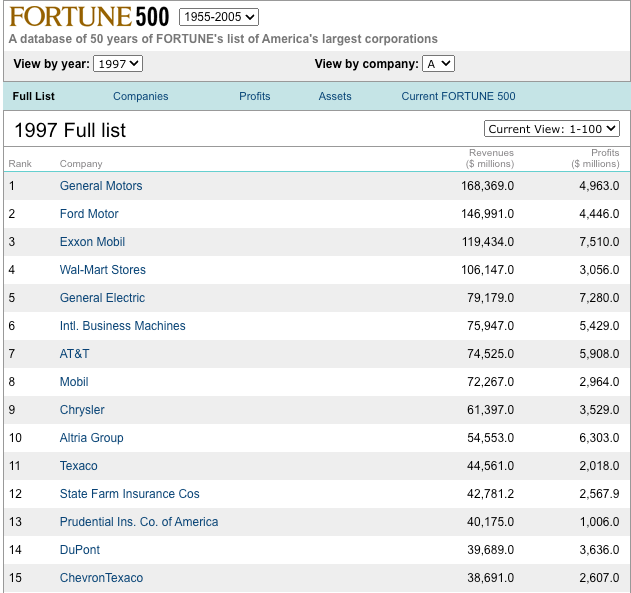Open the Ford Motor company link

(x=89, y=214)
